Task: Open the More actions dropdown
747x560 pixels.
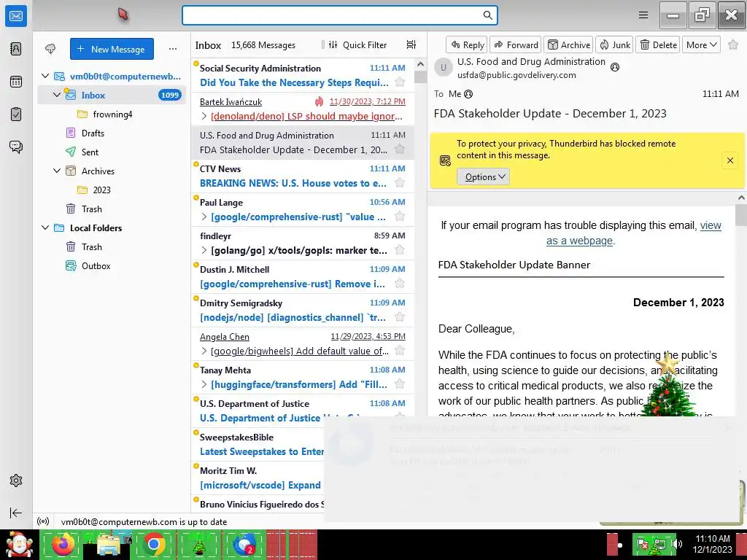Action: 701,44
